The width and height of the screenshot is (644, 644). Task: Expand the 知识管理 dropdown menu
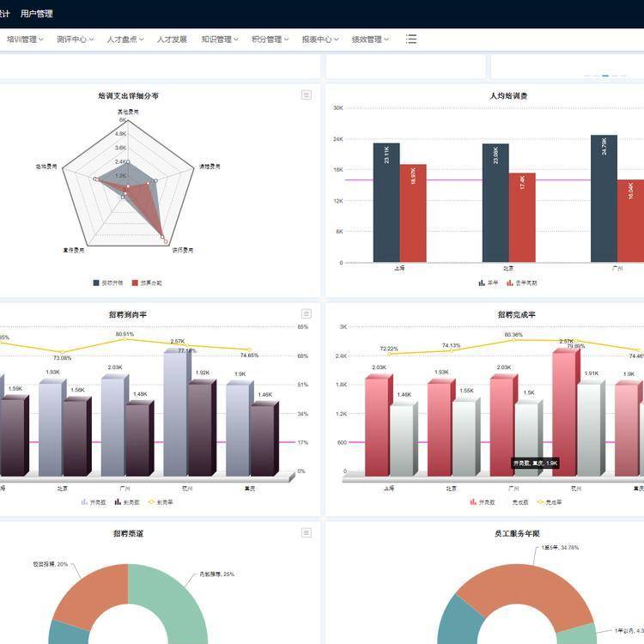[x=220, y=39]
